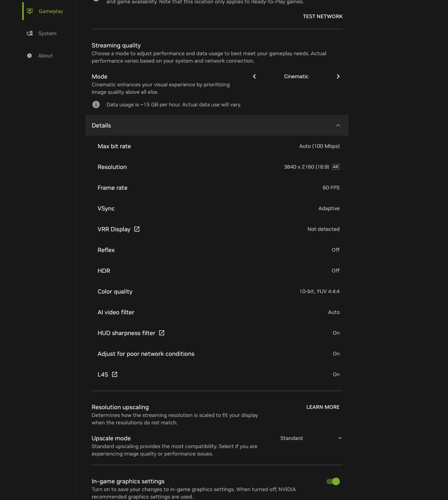Open the L4S external link icon

click(x=115, y=374)
